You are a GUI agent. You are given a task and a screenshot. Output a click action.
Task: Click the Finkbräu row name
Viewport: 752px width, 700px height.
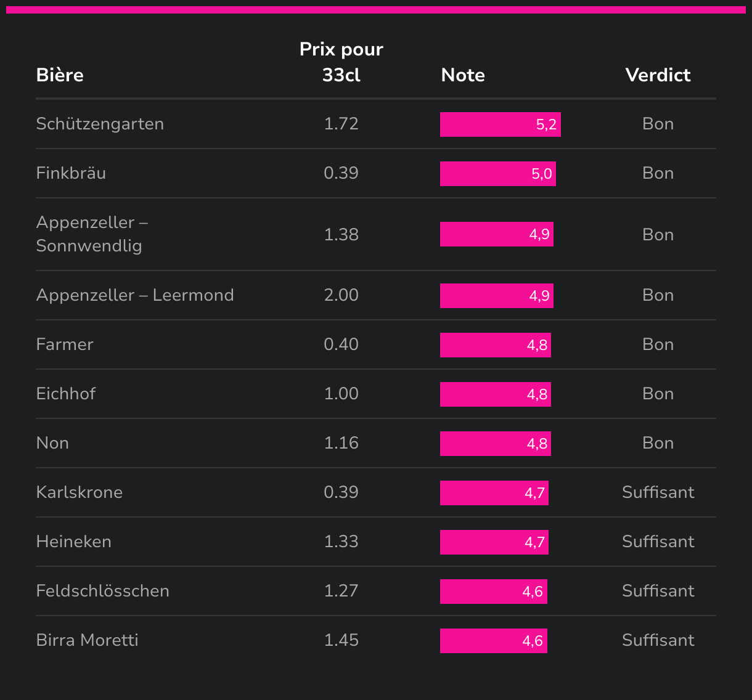(71, 173)
